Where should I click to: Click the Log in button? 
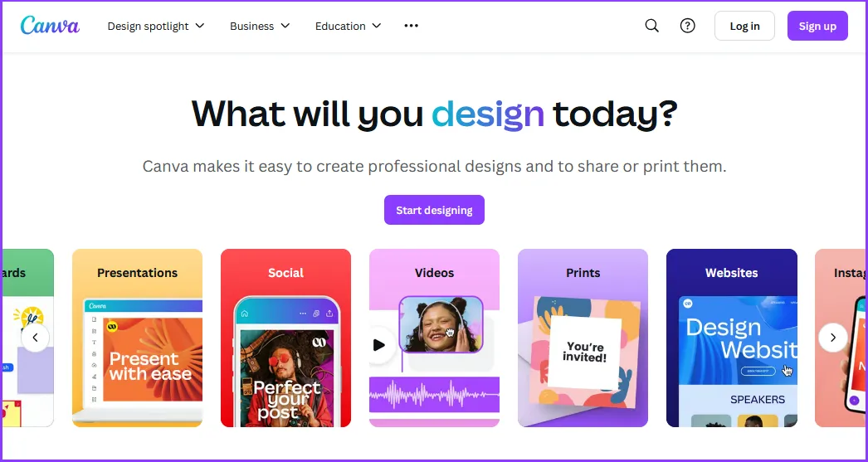click(x=744, y=26)
